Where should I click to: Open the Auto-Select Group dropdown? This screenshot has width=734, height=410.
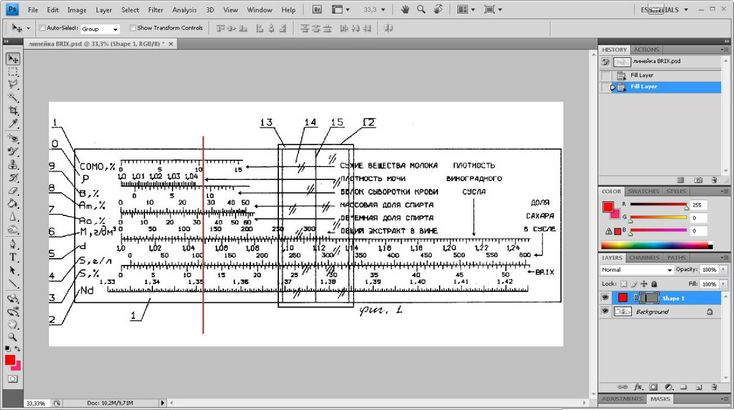coord(100,29)
